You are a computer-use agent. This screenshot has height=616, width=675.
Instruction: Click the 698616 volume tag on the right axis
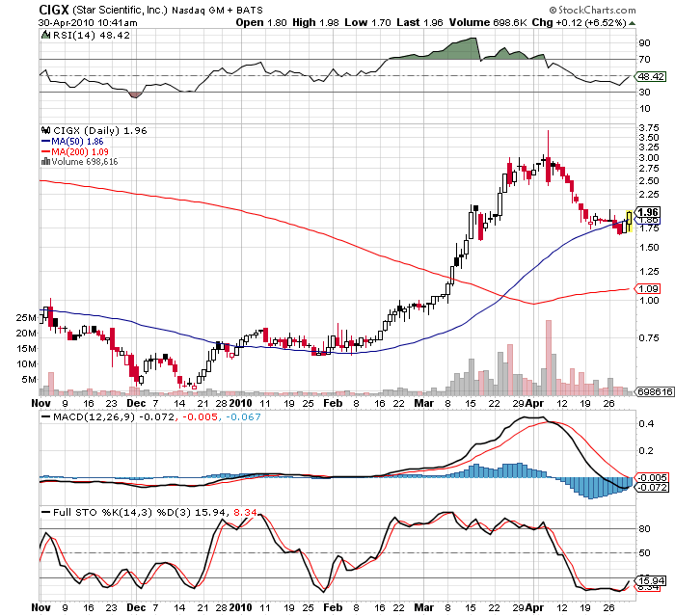click(655, 391)
